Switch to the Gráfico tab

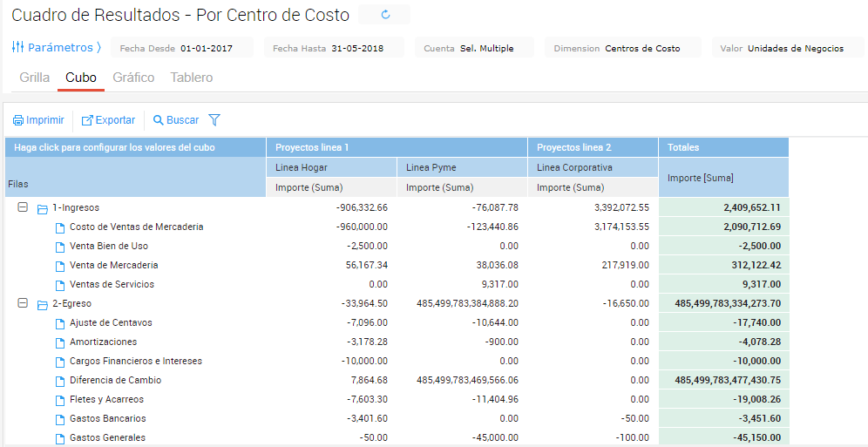[133, 78]
